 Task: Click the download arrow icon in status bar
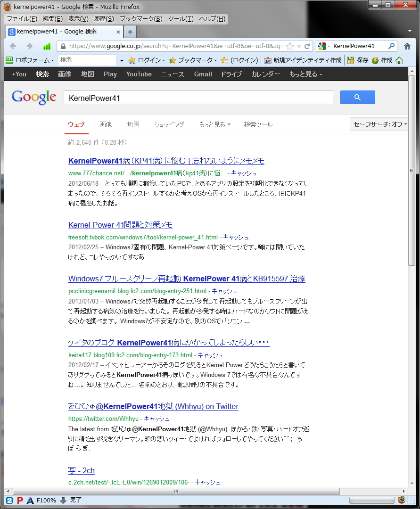click(63, 500)
